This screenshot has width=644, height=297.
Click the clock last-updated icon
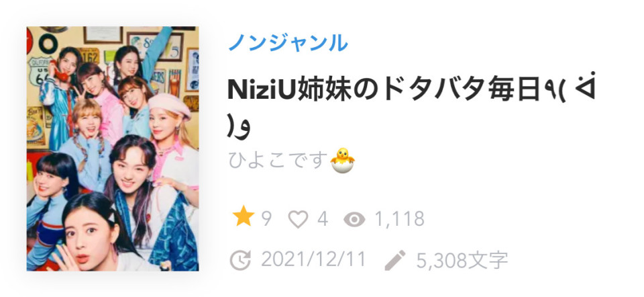pos(240,260)
